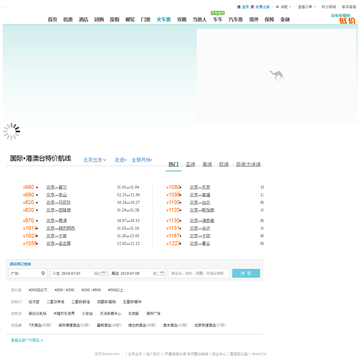The width and height of the screenshot is (360, 360).
Task: Select the 火车站 hot area filter
Action: (x=87, y=314)
